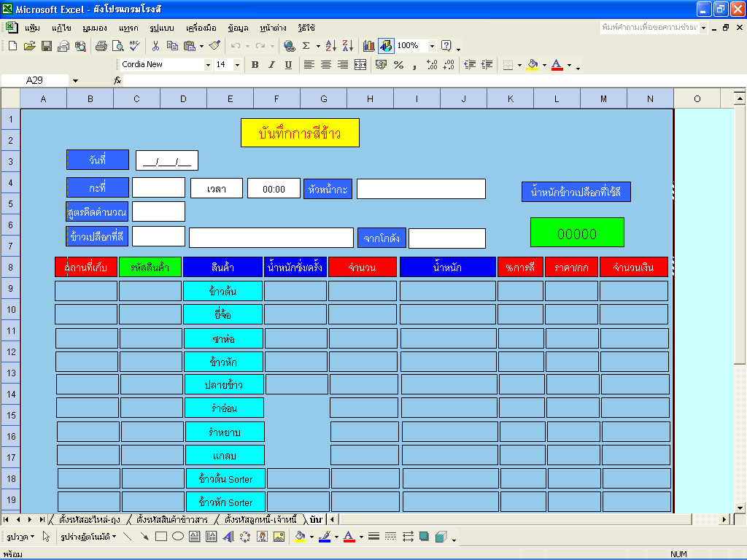Insert WordArt from Drawing toolbar
The height and width of the screenshot is (560, 747).
pos(228,537)
